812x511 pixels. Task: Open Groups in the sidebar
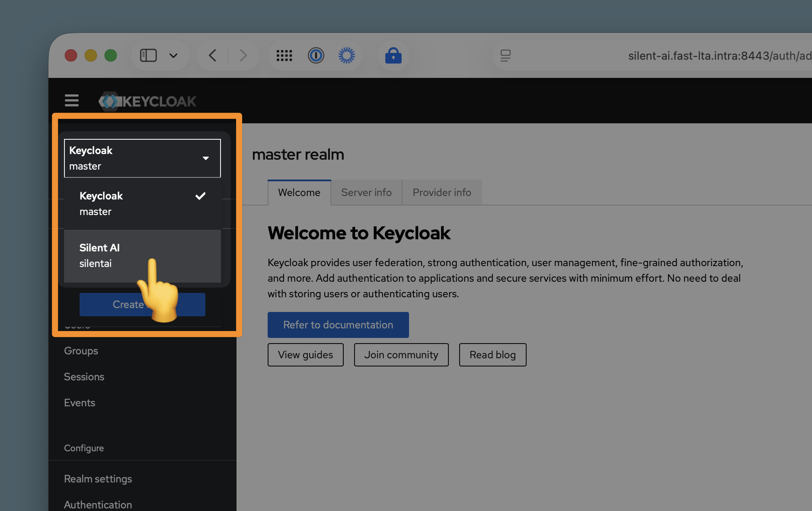click(81, 351)
